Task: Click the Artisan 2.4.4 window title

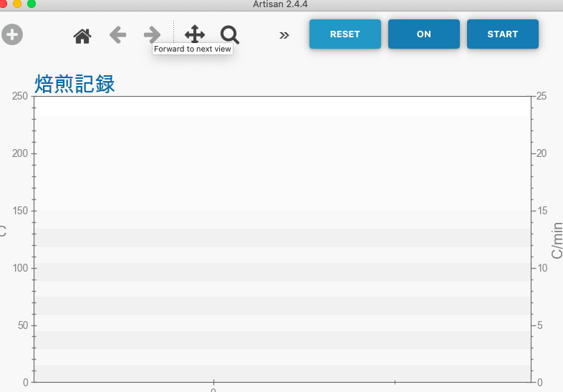Action: click(280, 4)
